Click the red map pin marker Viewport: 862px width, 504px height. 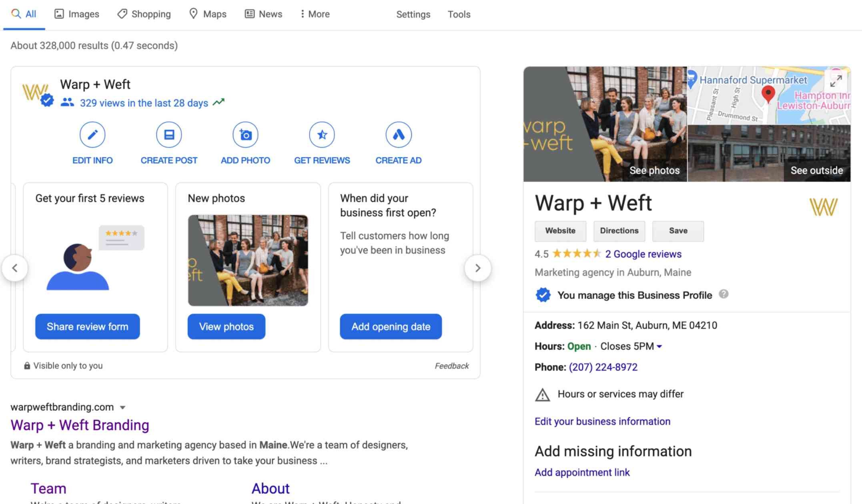pos(768,94)
